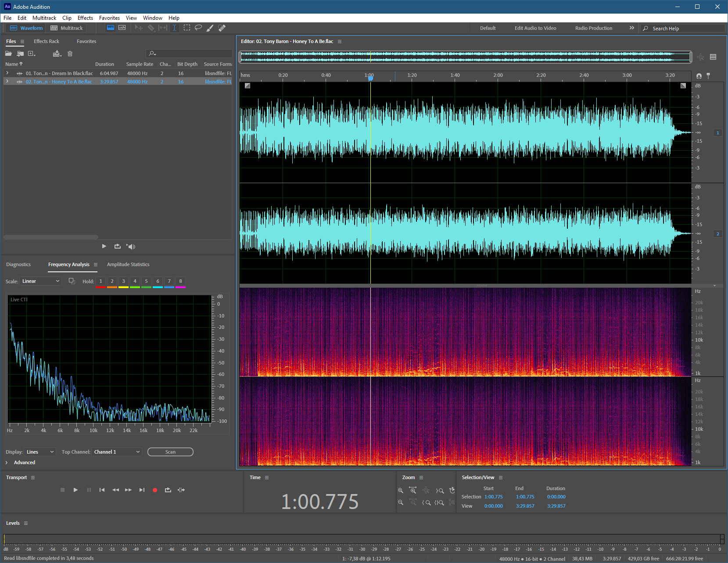Toggle Loop Playback in Transport
This screenshot has height=563, width=728.
click(x=168, y=490)
